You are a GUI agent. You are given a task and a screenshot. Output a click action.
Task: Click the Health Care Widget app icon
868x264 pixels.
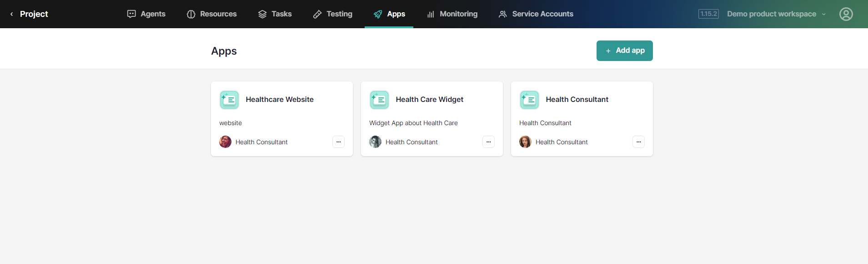379,100
